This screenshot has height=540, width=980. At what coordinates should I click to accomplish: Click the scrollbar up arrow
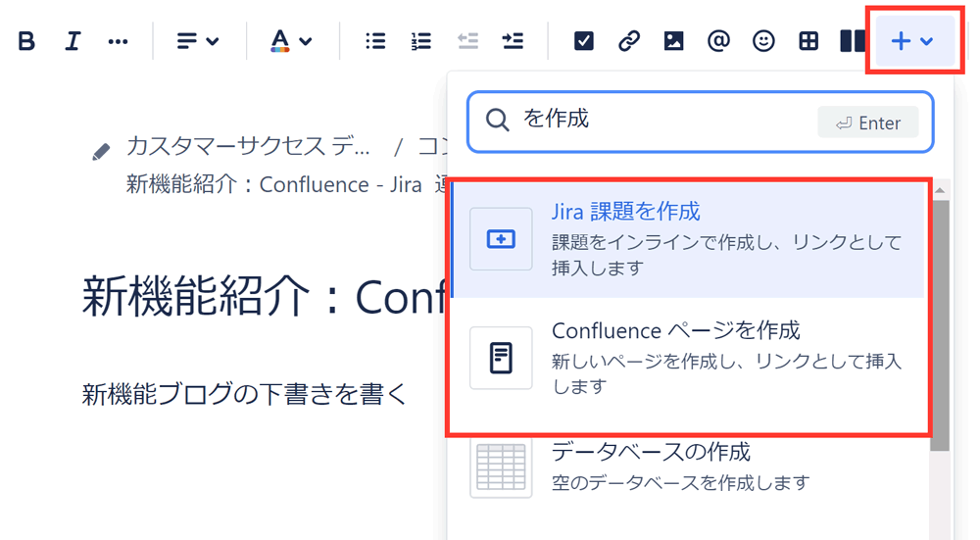coord(940,190)
